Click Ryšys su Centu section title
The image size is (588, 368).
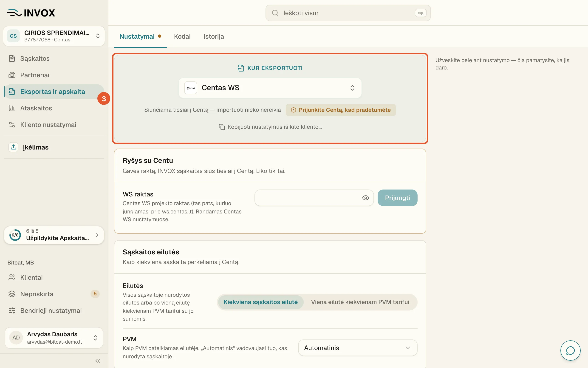148,161
